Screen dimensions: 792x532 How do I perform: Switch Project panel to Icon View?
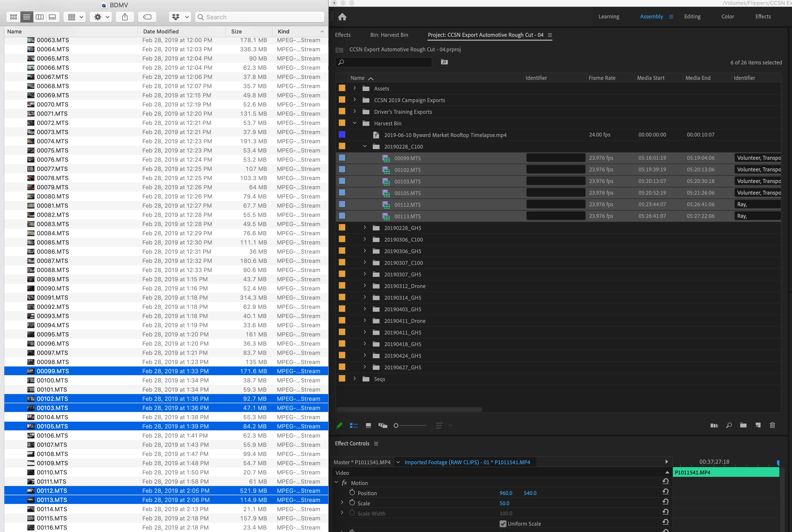click(368, 426)
